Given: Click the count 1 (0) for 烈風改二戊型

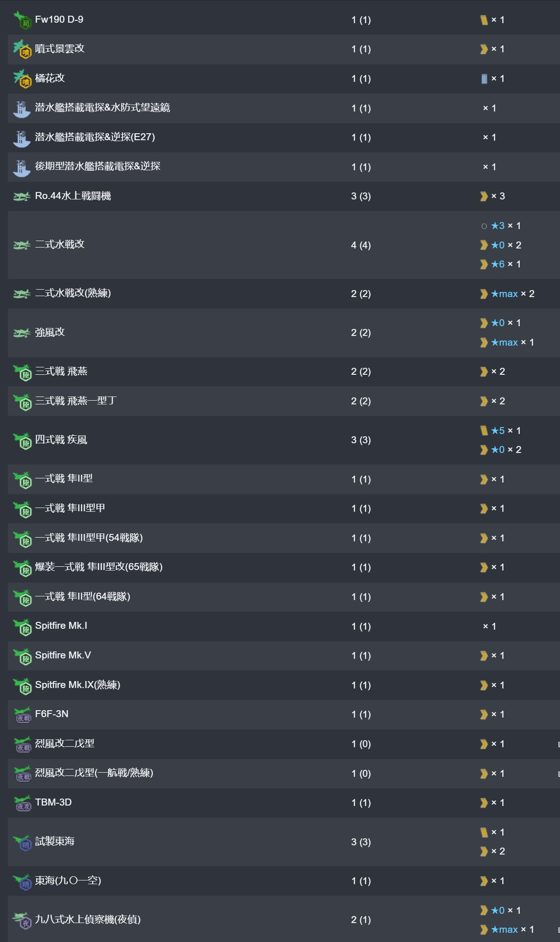Looking at the screenshot, I should click(x=361, y=744).
